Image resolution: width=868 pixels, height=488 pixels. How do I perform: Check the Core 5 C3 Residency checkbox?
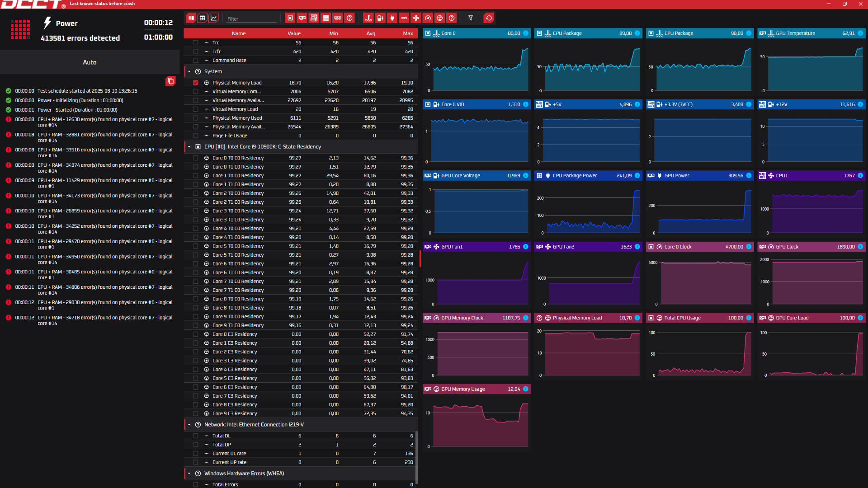coord(196,378)
